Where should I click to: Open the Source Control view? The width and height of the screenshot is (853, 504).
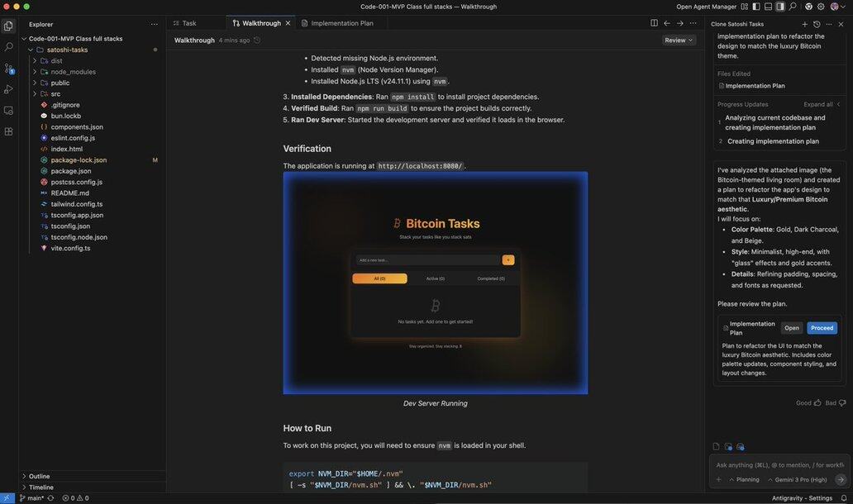click(9, 69)
